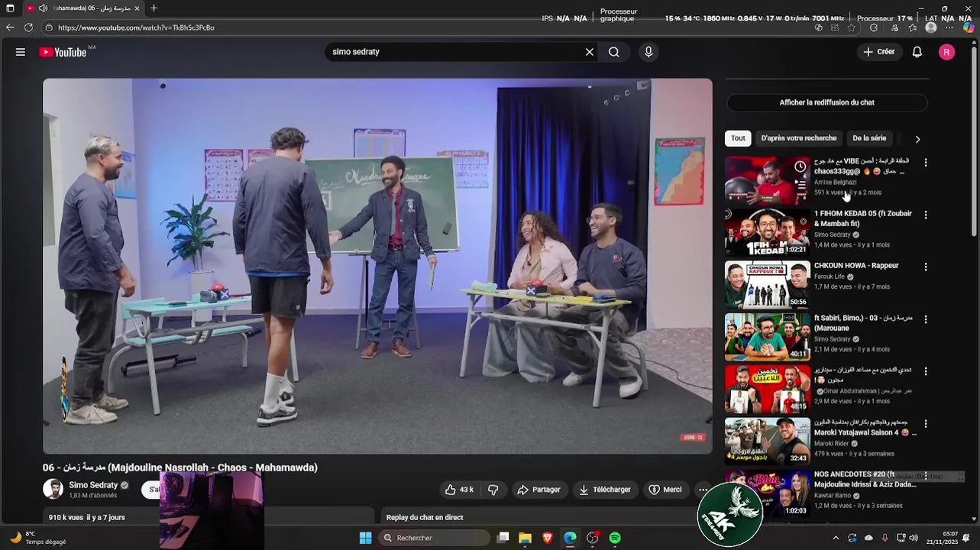Open the title CHKOUN HOWA - Rappeur

click(x=856, y=266)
